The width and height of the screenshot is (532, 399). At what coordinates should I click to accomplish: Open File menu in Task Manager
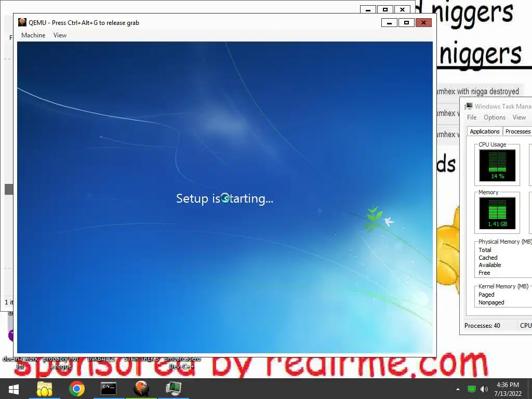472,117
